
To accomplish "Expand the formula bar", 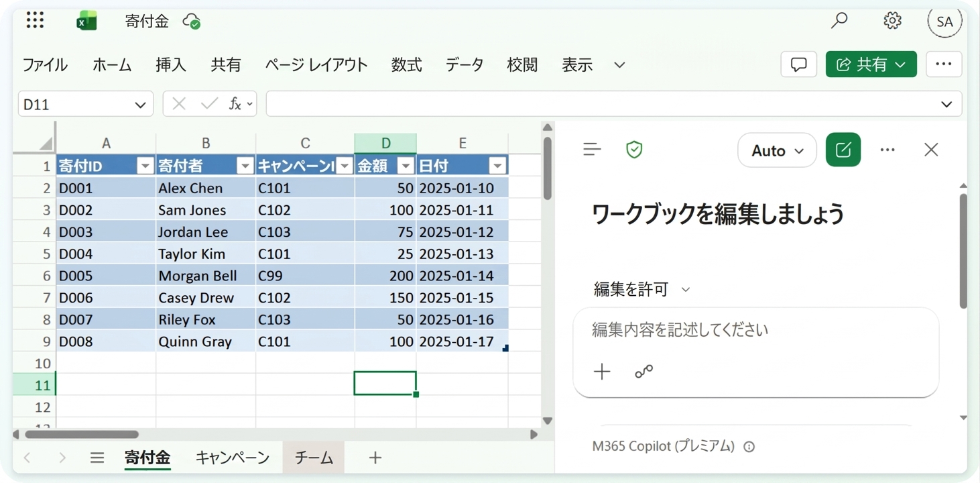I will (x=946, y=104).
